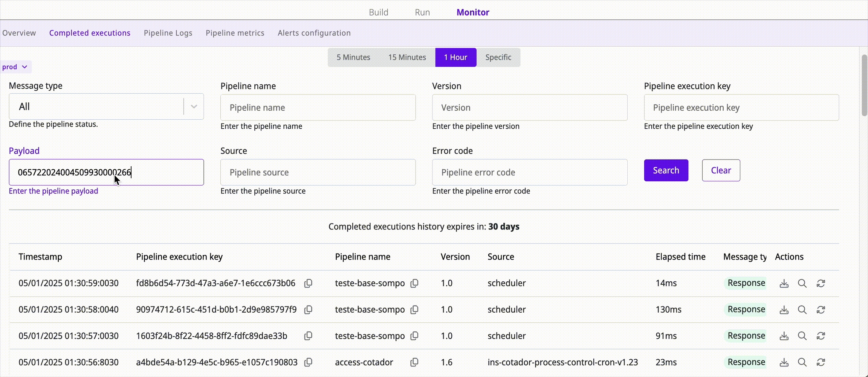Click the vertical page scrollbar
868x377 pixels.
864,86
